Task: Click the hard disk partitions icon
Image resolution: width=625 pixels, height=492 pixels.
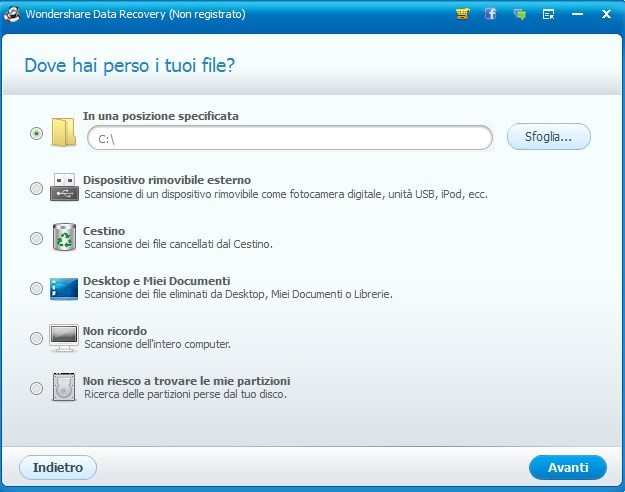Action: [64, 387]
